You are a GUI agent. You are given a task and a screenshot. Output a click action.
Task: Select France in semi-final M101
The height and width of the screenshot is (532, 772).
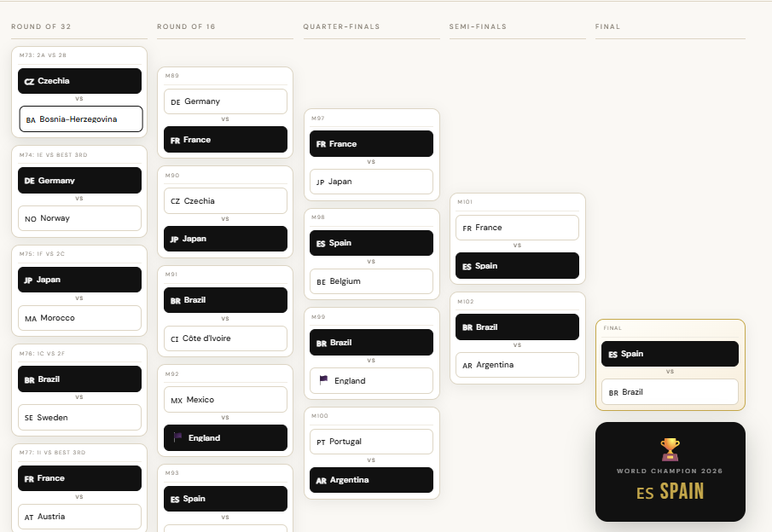click(518, 228)
